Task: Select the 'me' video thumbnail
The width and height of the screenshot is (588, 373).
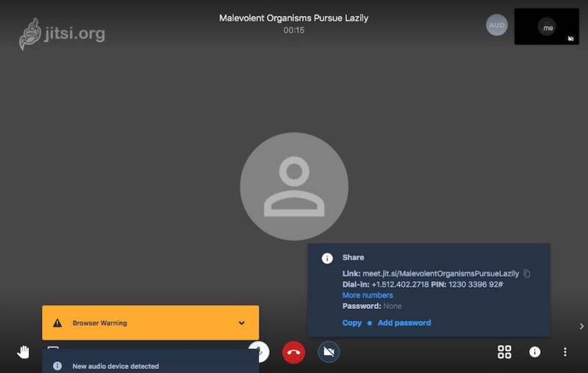Action: [547, 26]
